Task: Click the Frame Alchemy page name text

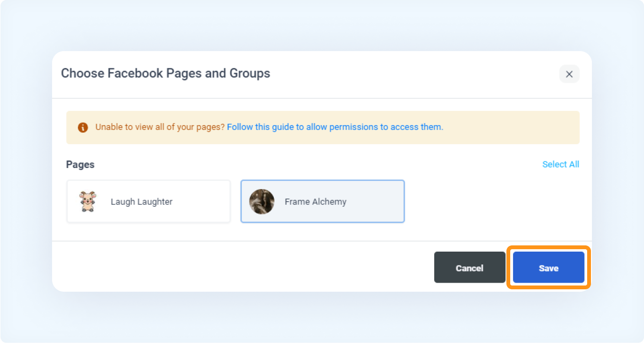Action: 315,201
